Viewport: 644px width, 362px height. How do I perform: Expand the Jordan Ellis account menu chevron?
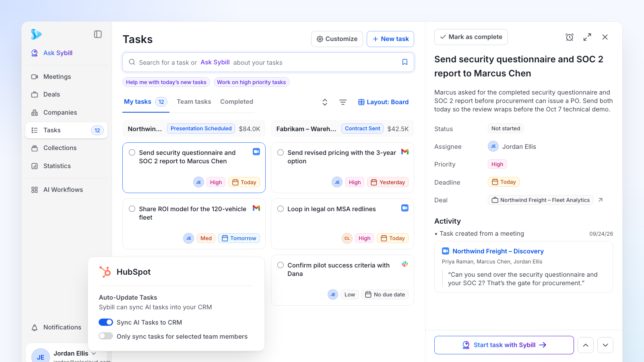[x=94, y=354]
